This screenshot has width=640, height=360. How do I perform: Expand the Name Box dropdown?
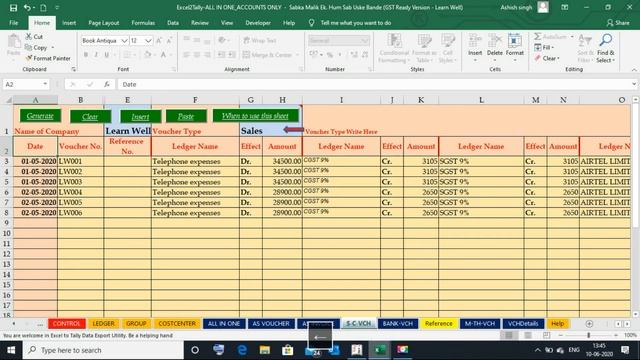(x=45, y=84)
